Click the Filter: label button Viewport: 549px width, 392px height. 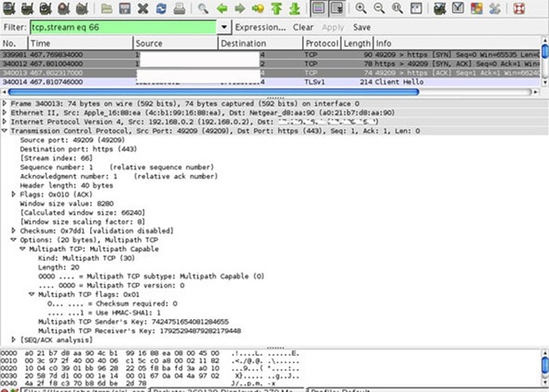[15, 27]
